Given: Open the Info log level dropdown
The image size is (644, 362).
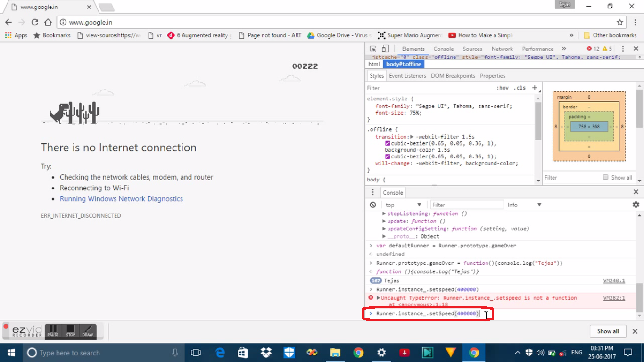Looking at the screenshot, I should [x=524, y=205].
